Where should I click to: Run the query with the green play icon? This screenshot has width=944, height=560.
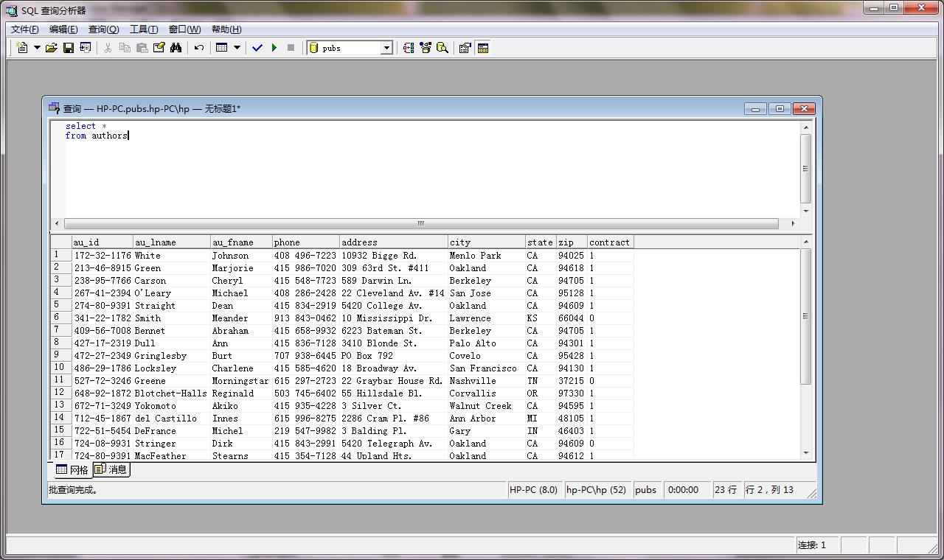pos(274,48)
